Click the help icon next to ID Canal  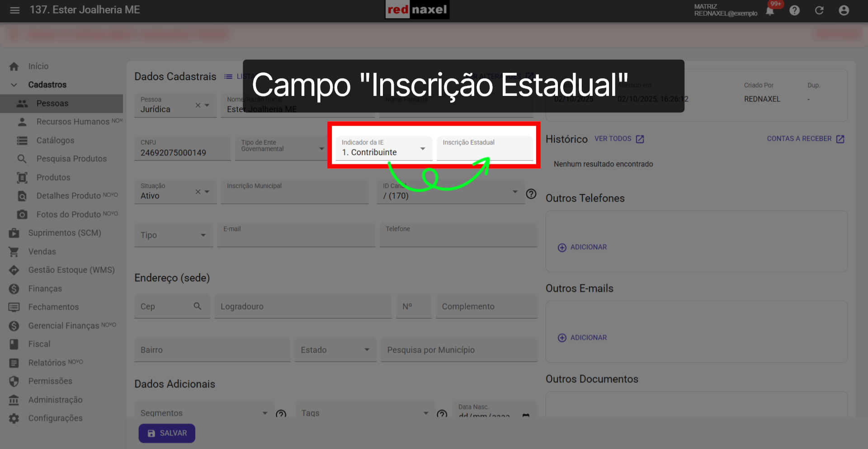(x=531, y=194)
